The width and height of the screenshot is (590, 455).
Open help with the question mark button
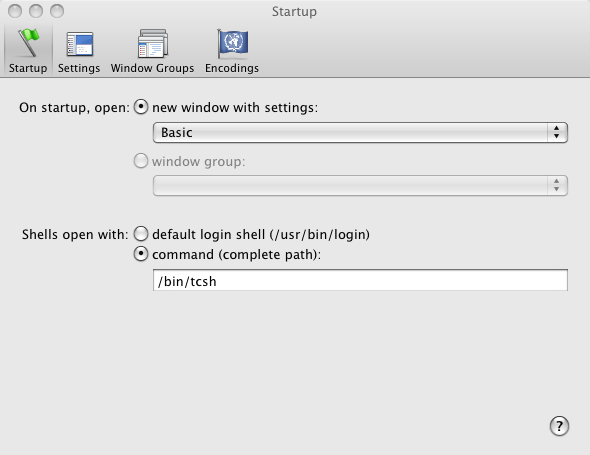[x=559, y=426]
